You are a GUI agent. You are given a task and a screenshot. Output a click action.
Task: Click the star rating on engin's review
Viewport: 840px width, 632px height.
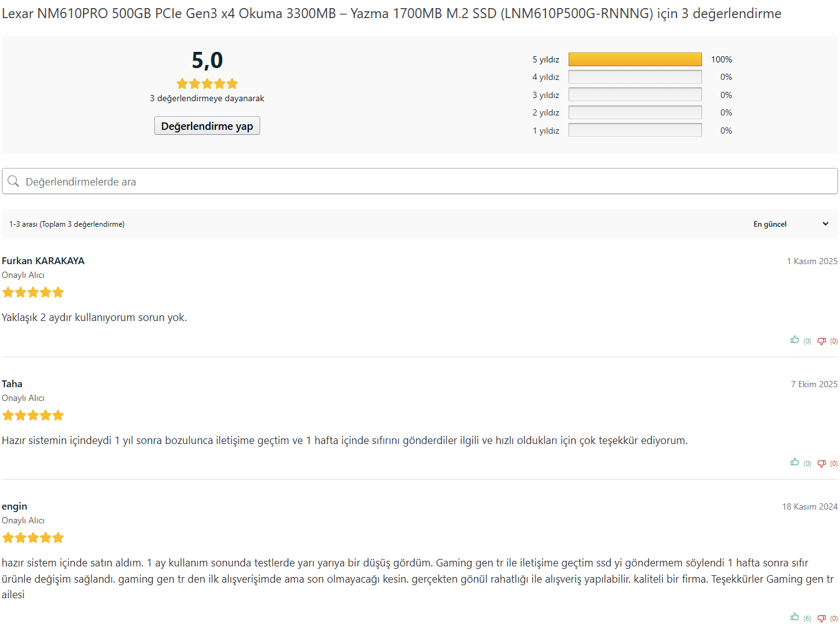(33, 538)
